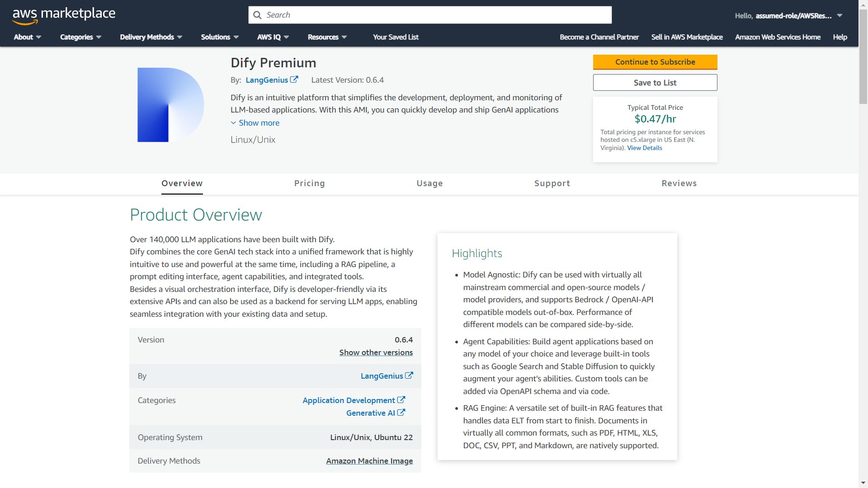The width and height of the screenshot is (868, 488).
Task: Click the AWS Marketplace logo
Action: click(x=64, y=15)
